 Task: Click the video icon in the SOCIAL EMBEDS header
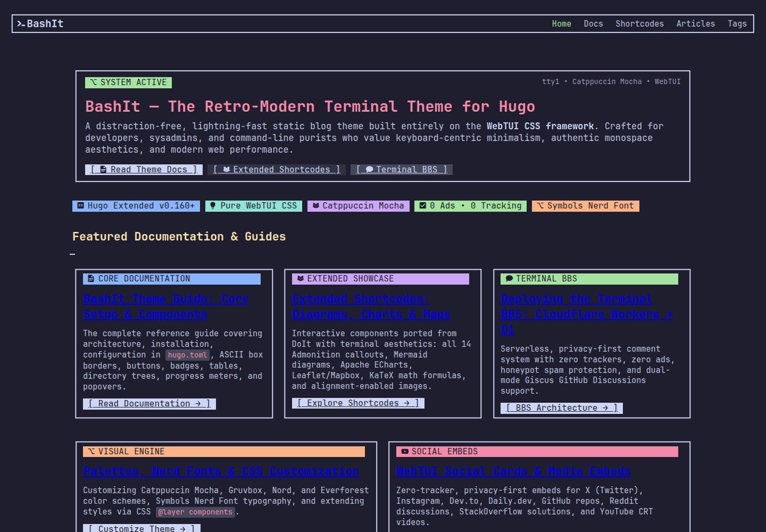click(x=405, y=452)
